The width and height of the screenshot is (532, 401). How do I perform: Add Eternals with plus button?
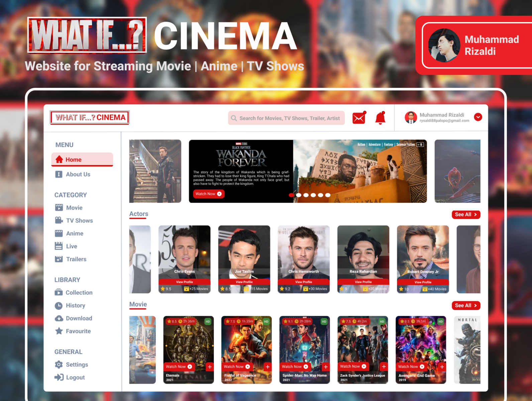pos(210,367)
